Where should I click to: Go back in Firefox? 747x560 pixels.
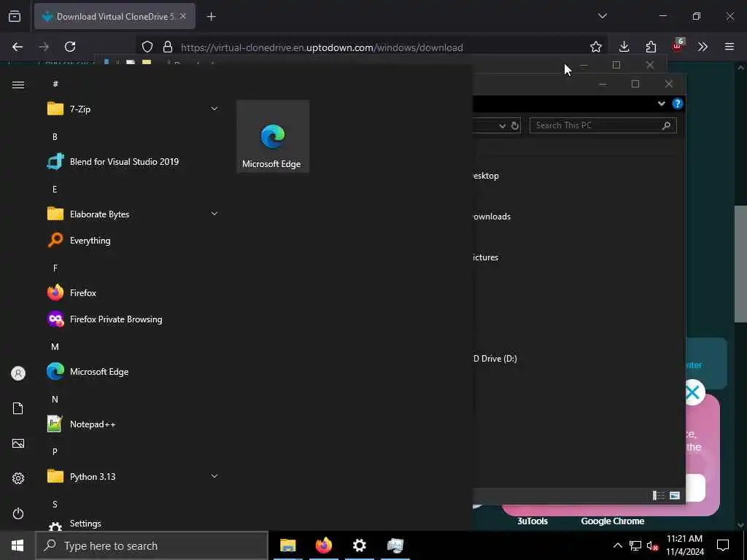[18, 47]
